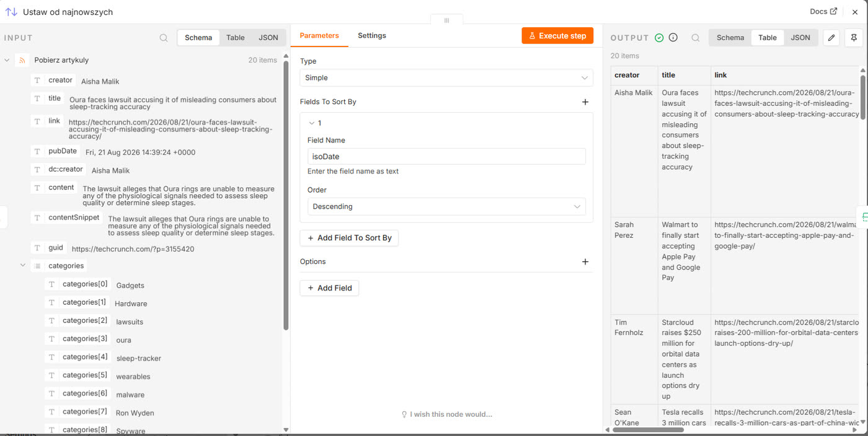The width and height of the screenshot is (868, 436).
Task: Click the input panel vertical scrollbar
Action: pos(286,195)
